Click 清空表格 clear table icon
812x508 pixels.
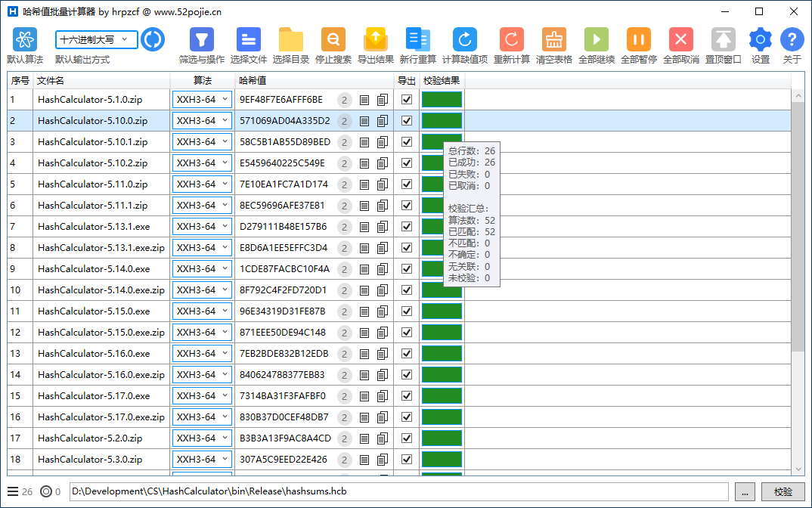[x=554, y=40]
